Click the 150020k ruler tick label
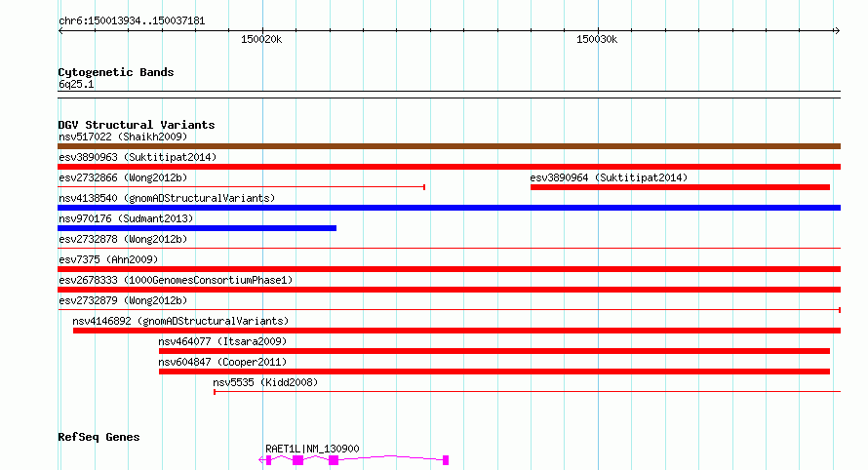This screenshot has width=868, height=470. tap(261, 39)
